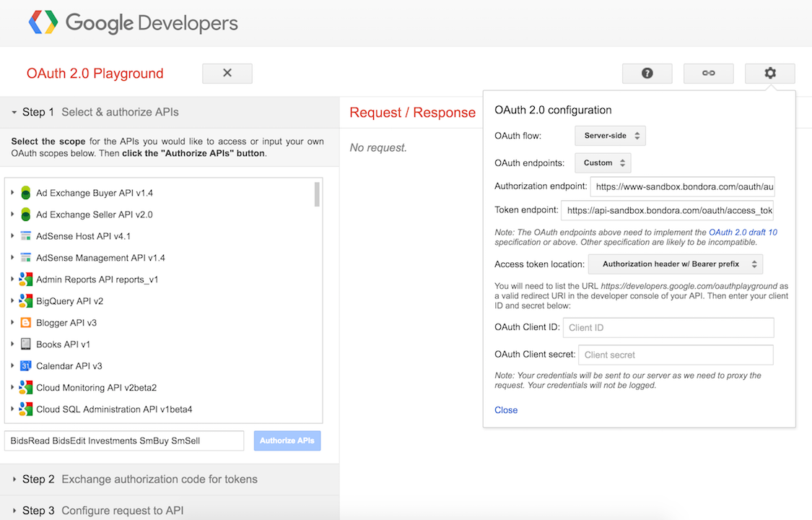Click the API list scrollbar thumb
Image resolution: width=812 pixels, height=520 pixels.
pos(317,194)
